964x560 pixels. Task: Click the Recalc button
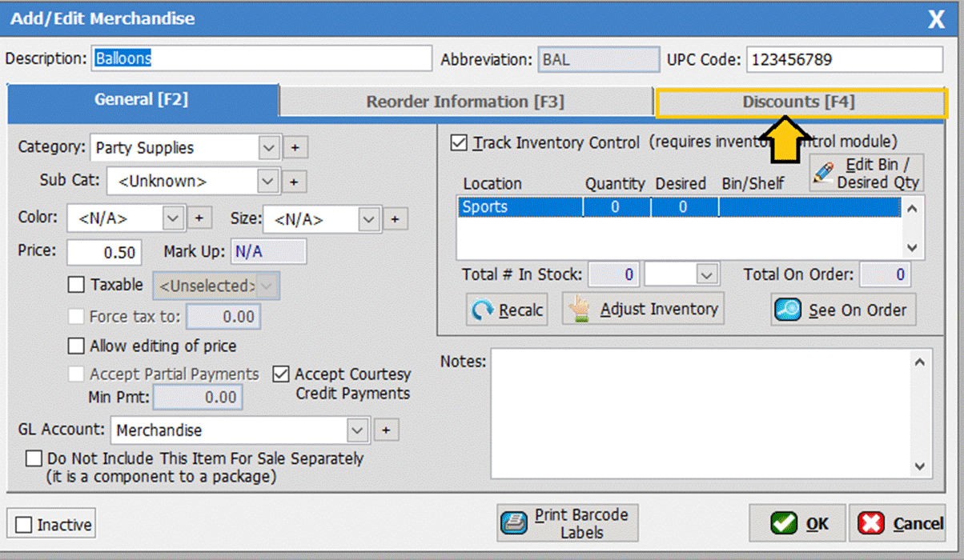(507, 310)
